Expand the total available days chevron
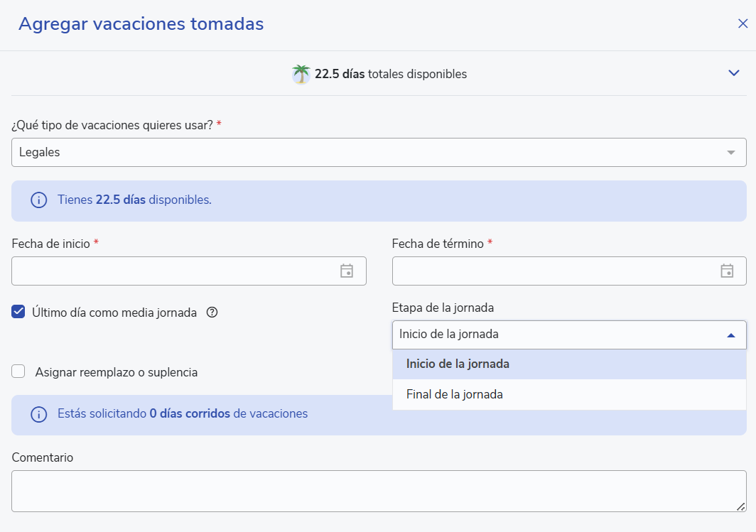The width and height of the screenshot is (756, 532). pos(734,73)
